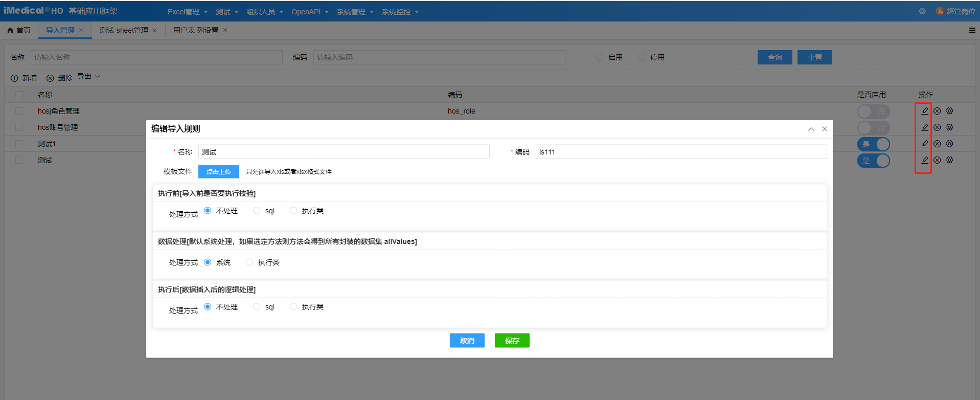Click the hos_role code cell
Image resolution: width=980 pixels, height=400 pixels.
[462, 111]
